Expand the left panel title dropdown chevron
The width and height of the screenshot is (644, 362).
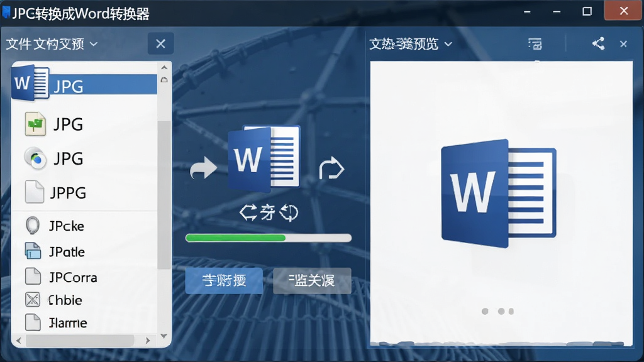point(94,44)
